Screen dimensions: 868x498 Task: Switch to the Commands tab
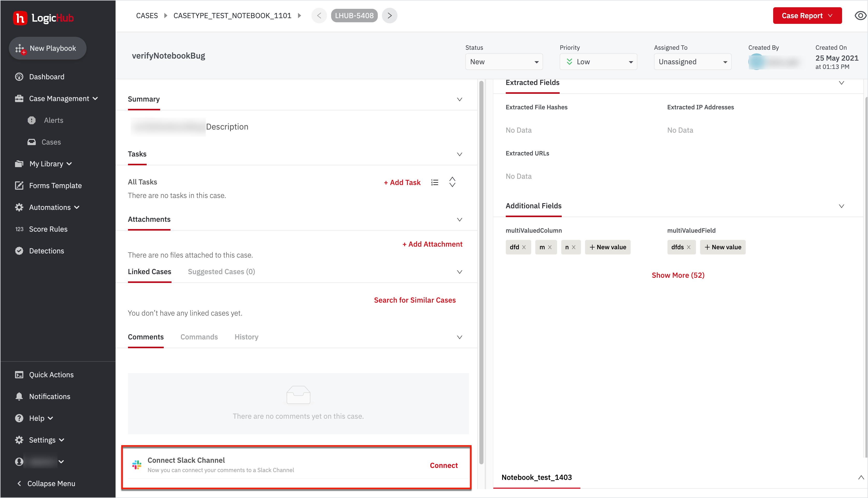199,337
